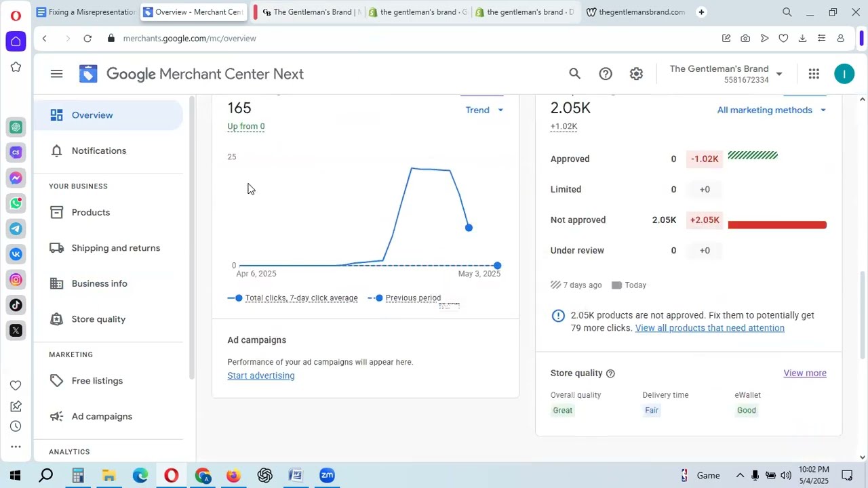Image resolution: width=868 pixels, height=488 pixels.
Task: Click Total clicks legend label
Action: click(x=301, y=298)
